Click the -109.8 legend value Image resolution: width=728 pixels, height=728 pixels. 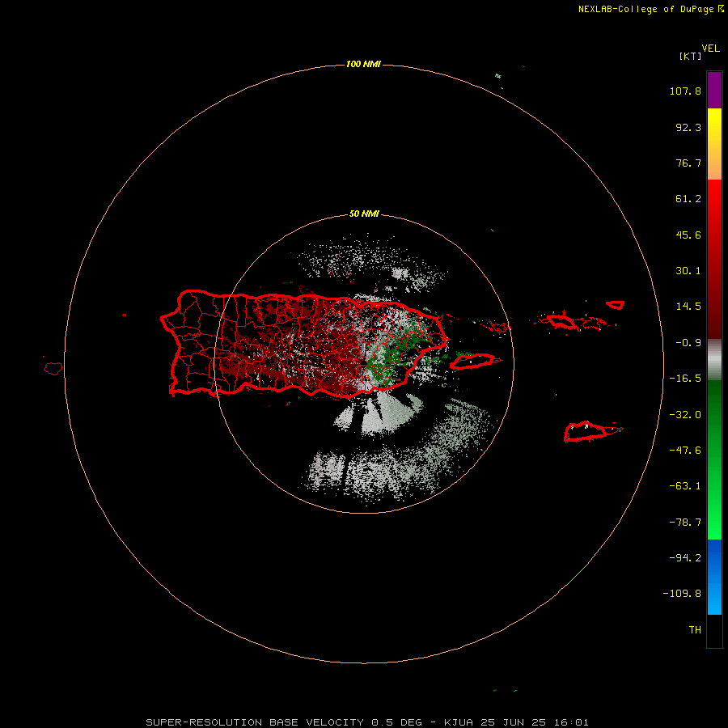(x=682, y=594)
